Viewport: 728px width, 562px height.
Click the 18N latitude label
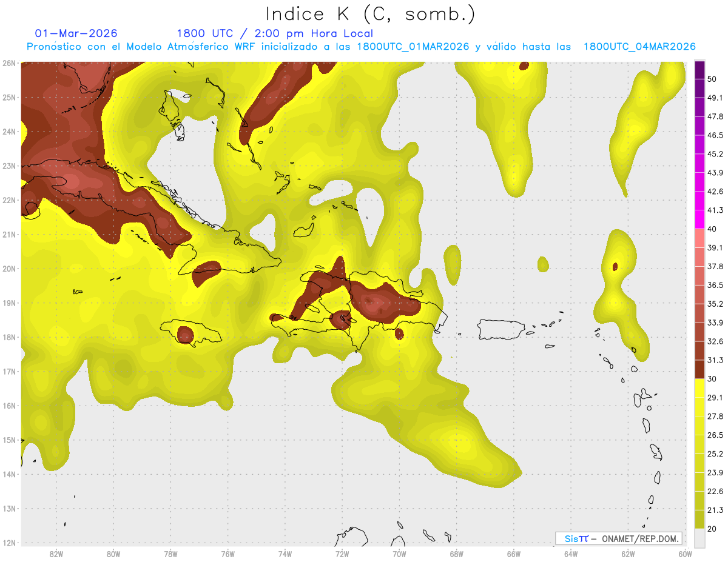[9, 337]
